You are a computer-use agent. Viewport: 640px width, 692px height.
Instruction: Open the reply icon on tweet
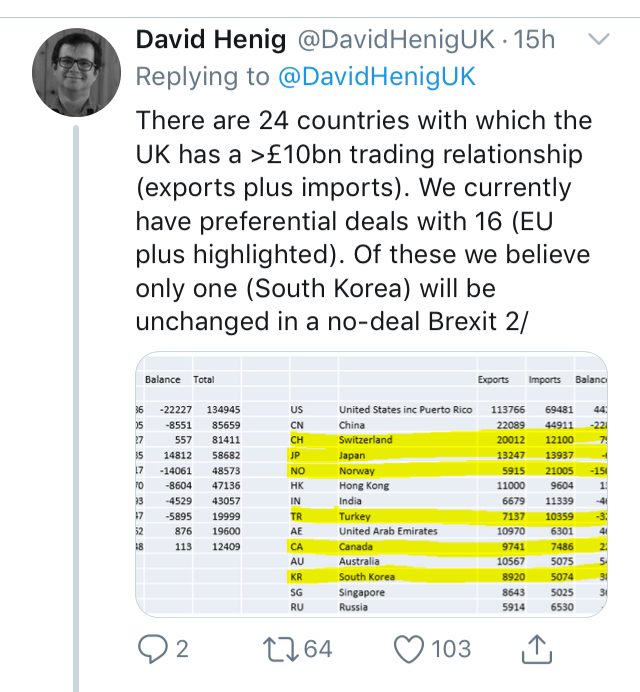pyautogui.click(x=150, y=649)
